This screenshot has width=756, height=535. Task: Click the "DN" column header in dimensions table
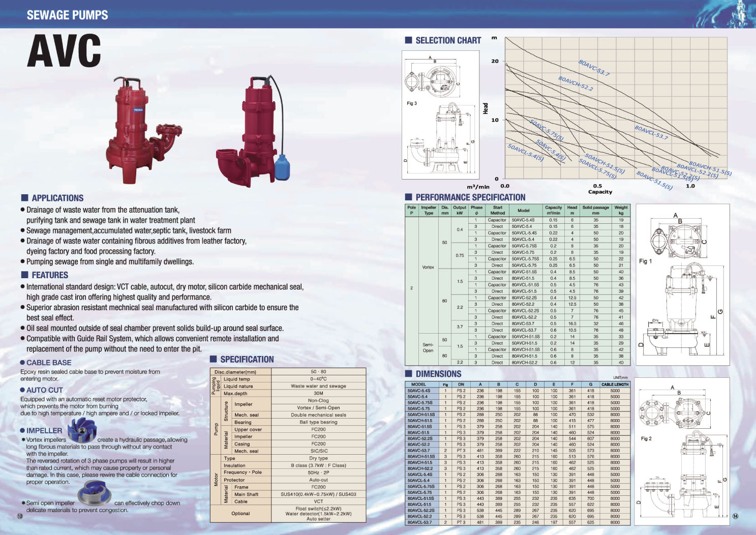coord(461,384)
